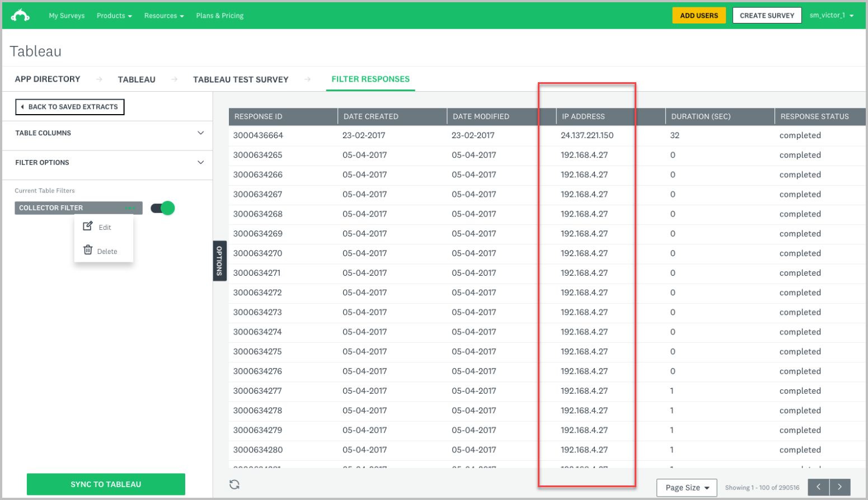Open the vertical Options side tab
This screenshot has height=500, width=868.
click(219, 261)
